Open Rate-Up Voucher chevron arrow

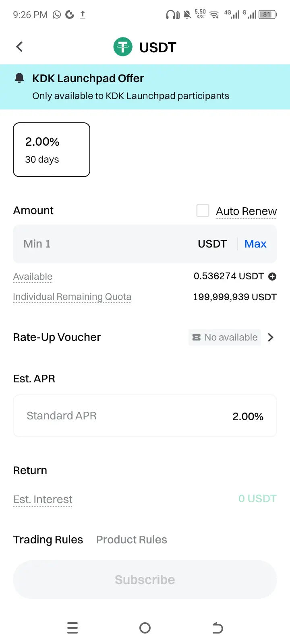[271, 337]
